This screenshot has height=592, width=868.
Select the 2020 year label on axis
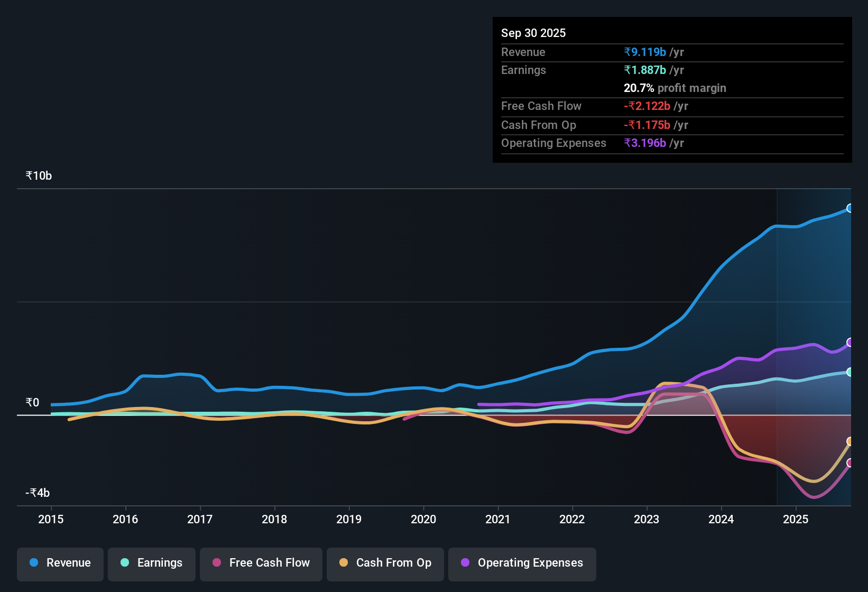tap(423, 520)
